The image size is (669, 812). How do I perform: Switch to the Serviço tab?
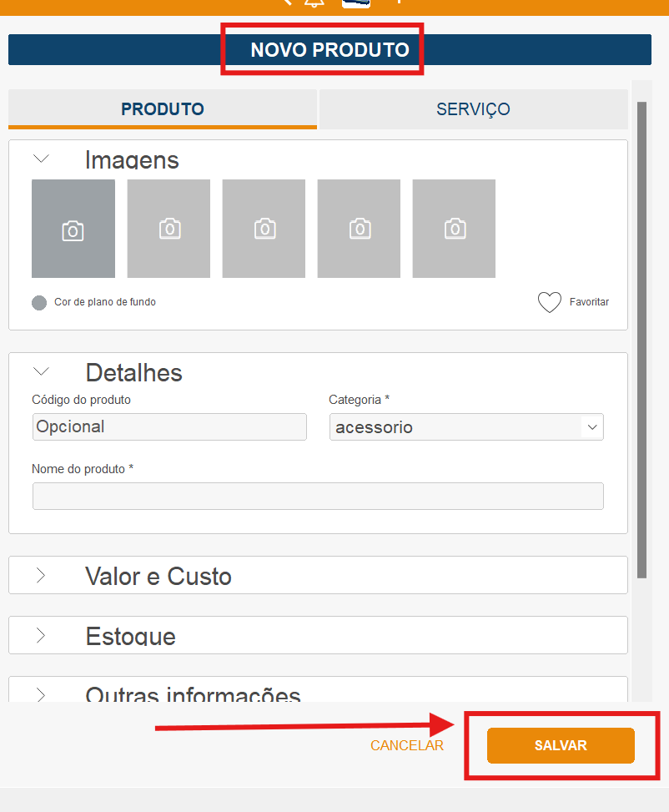pos(473,109)
